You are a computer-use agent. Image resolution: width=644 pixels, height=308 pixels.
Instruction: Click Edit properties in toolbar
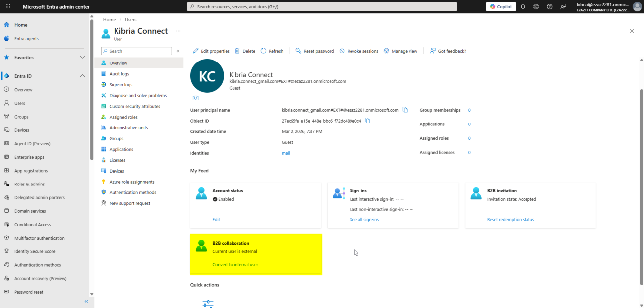pyautogui.click(x=211, y=51)
